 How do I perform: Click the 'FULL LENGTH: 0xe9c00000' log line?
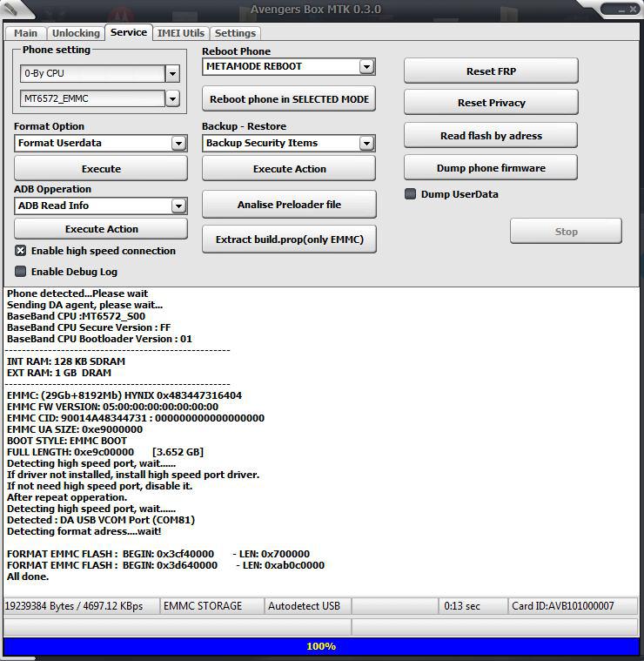(x=105, y=452)
